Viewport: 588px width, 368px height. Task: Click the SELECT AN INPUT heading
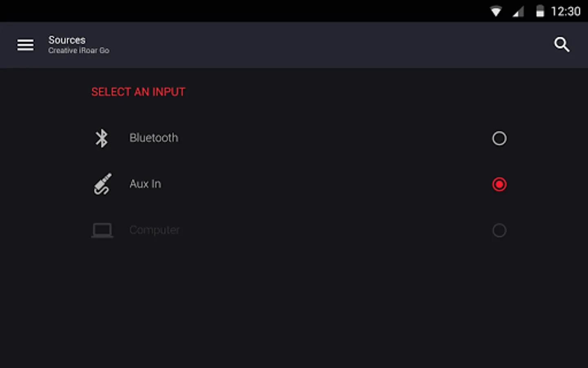[138, 92]
